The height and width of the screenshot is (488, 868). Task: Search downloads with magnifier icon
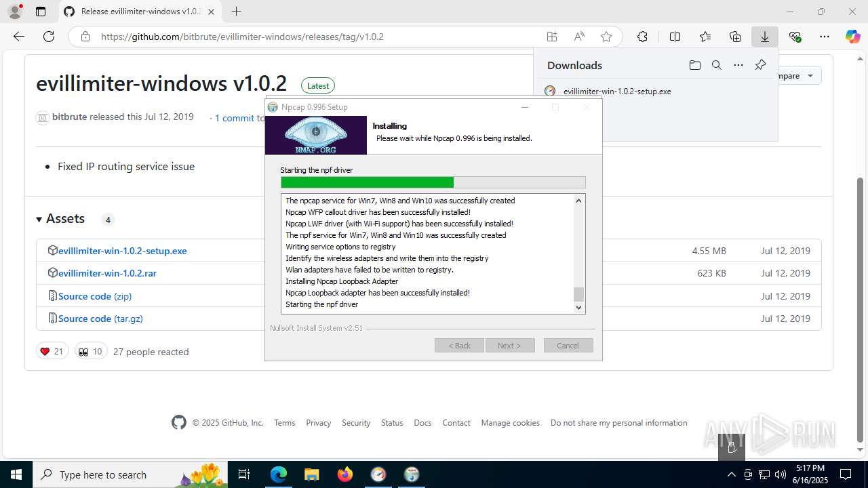(x=716, y=65)
